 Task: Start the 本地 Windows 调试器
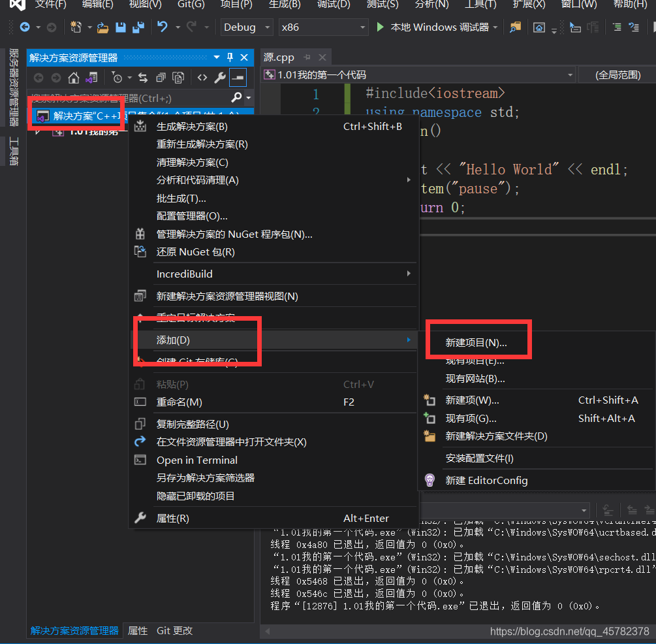click(433, 27)
